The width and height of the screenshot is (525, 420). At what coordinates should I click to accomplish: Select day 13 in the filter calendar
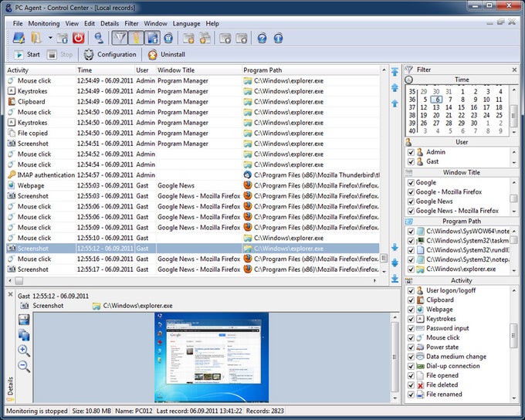(x=436, y=107)
